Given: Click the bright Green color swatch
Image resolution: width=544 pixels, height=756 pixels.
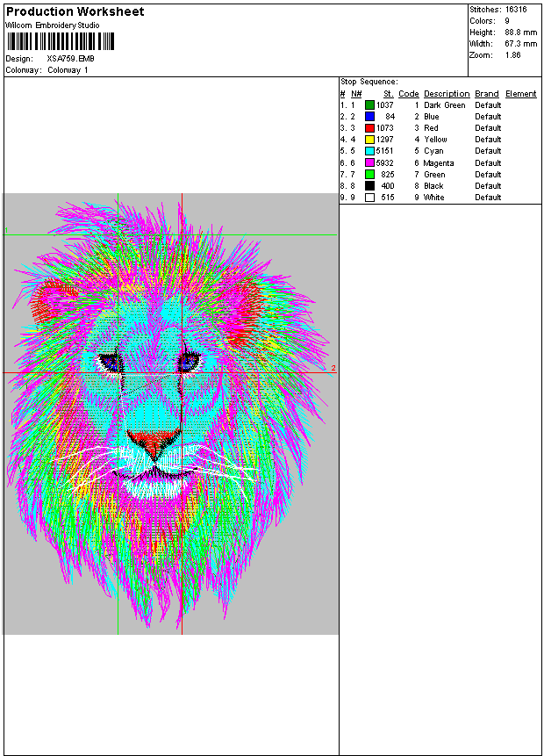Looking at the screenshot, I should (x=369, y=175).
